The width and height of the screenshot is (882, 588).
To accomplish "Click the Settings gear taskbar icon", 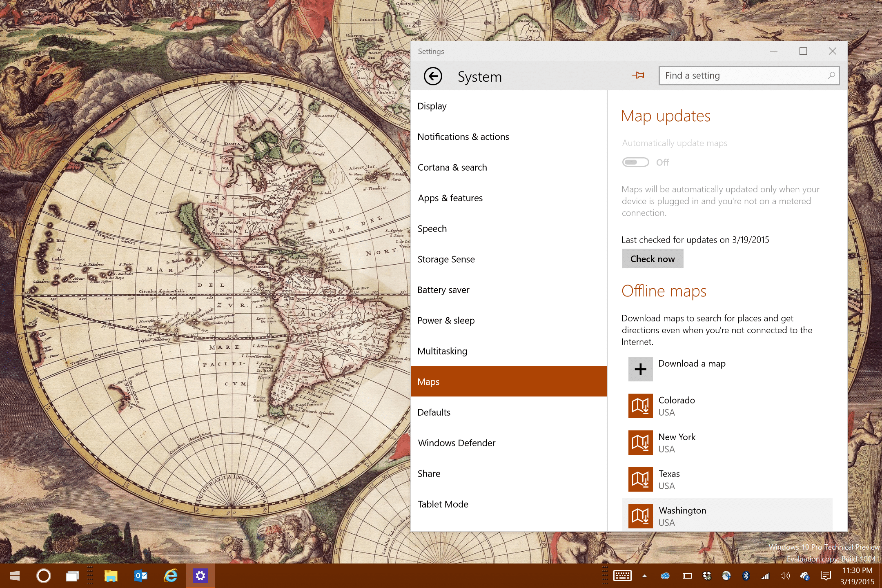I will [200, 576].
